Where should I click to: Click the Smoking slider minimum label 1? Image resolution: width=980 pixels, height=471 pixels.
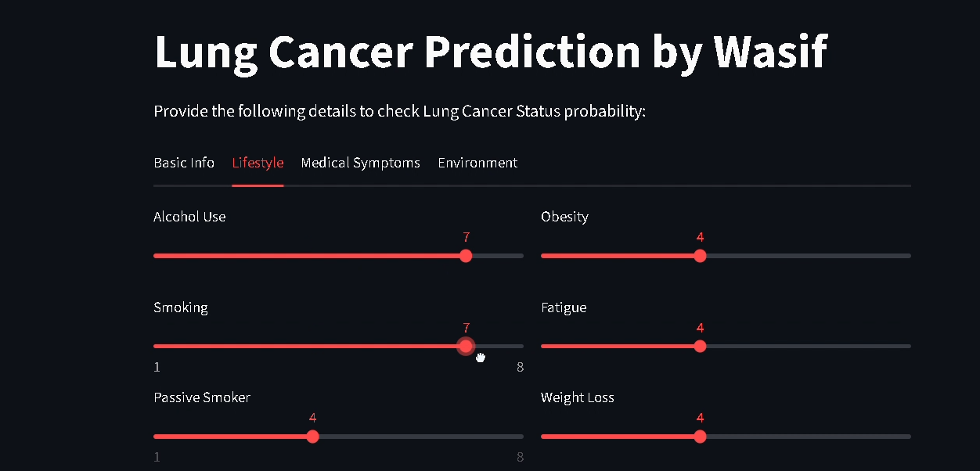pyautogui.click(x=157, y=367)
